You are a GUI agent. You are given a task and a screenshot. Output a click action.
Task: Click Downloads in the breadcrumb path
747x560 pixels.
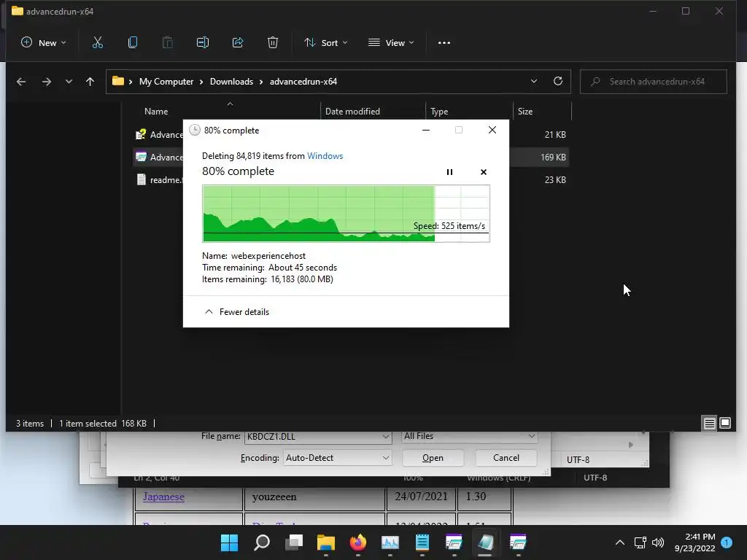point(231,82)
